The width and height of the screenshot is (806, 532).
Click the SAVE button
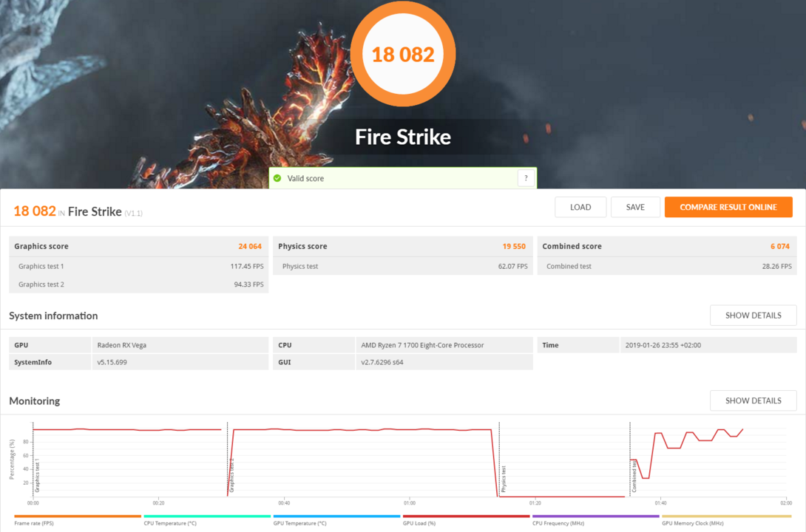(x=635, y=207)
